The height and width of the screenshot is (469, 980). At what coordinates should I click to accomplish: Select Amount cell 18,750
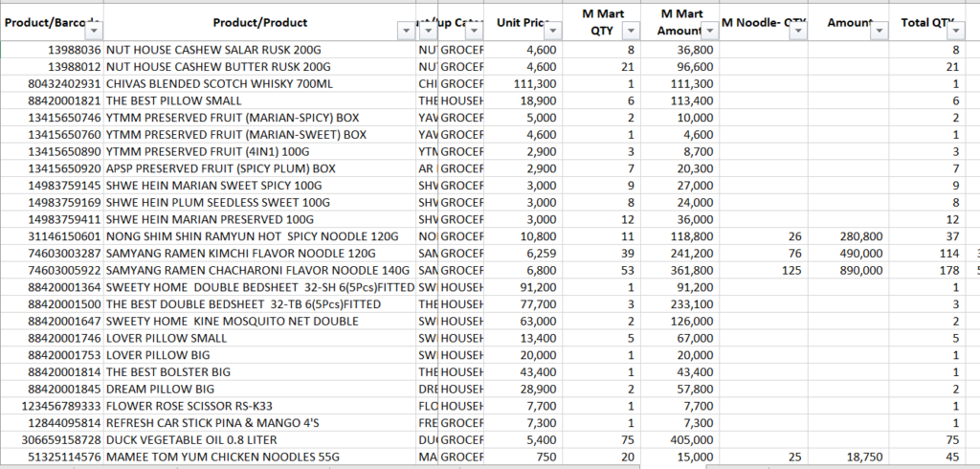pyautogui.click(x=848, y=457)
